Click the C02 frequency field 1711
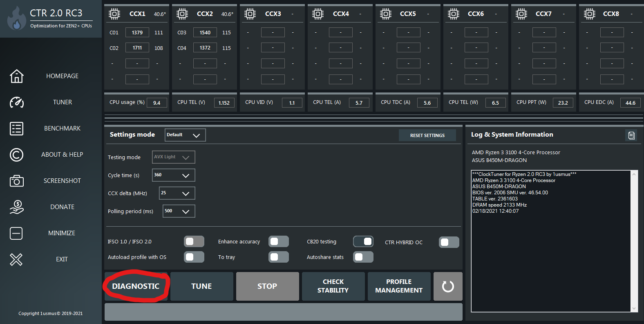This screenshot has width=644, height=324. pyautogui.click(x=137, y=48)
